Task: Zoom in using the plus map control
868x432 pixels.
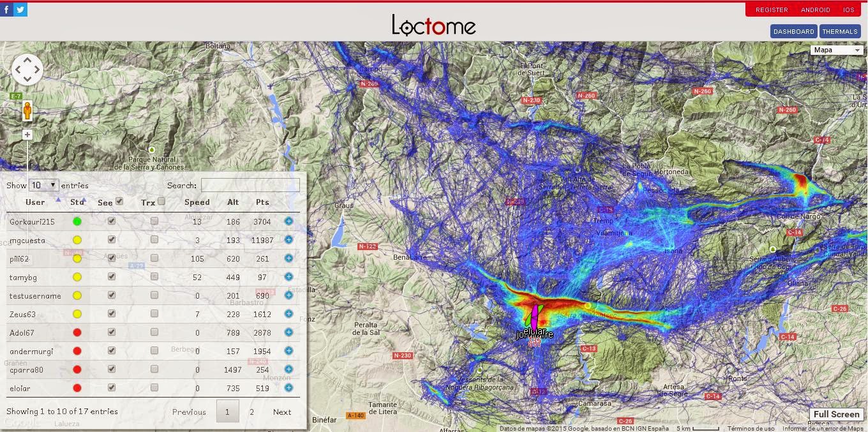Action: tap(26, 135)
